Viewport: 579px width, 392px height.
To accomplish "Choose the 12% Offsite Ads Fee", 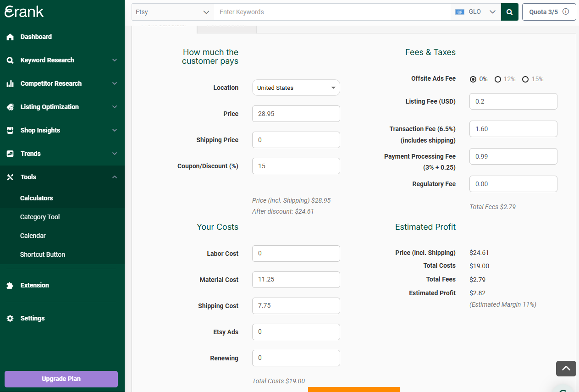I will pos(498,79).
